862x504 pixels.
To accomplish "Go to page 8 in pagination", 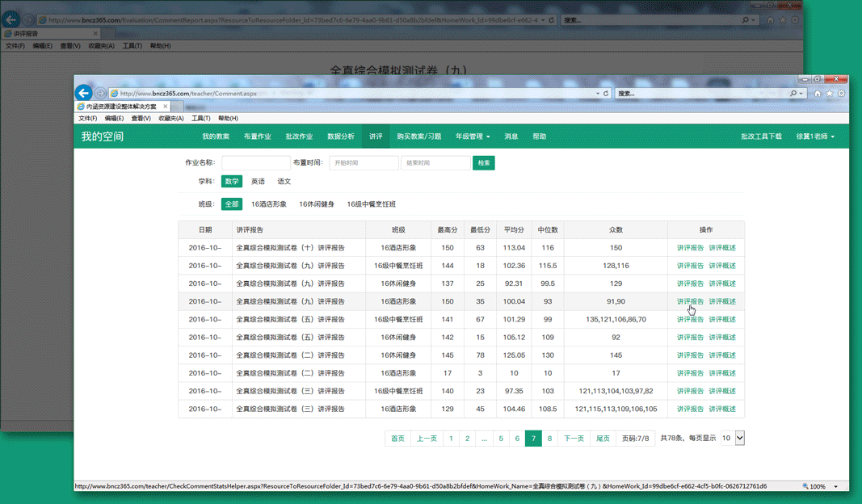I will (x=549, y=438).
